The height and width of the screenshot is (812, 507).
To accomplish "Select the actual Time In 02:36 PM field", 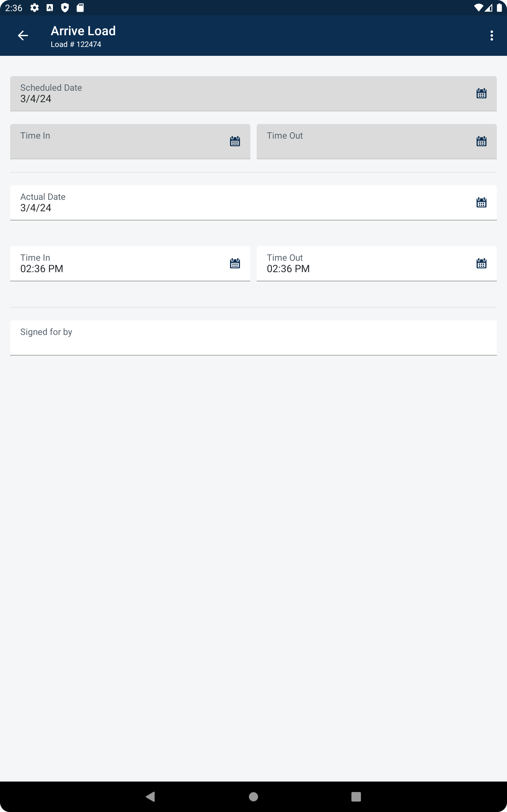I will tap(130, 264).
